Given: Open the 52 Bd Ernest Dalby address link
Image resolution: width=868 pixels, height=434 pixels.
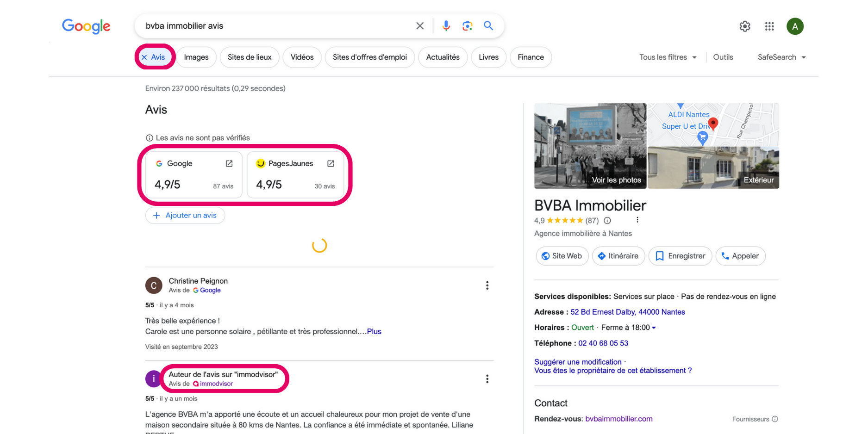Looking at the screenshot, I should (627, 312).
